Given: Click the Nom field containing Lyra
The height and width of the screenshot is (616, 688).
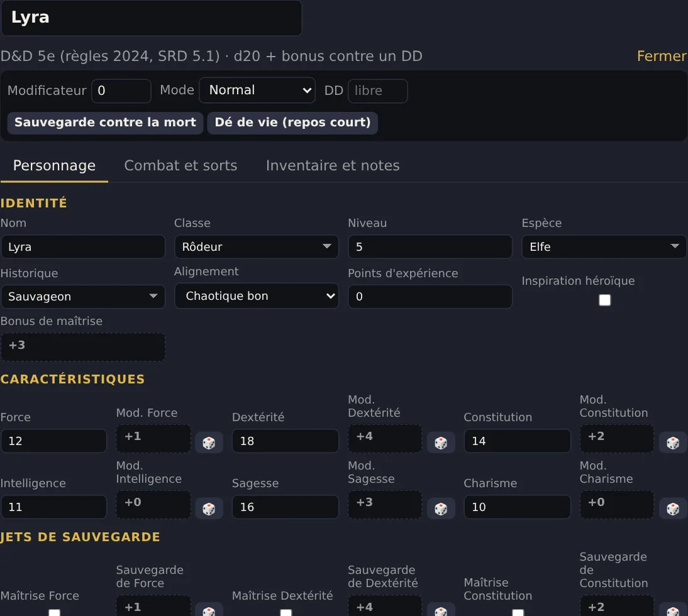Looking at the screenshot, I should [83, 247].
